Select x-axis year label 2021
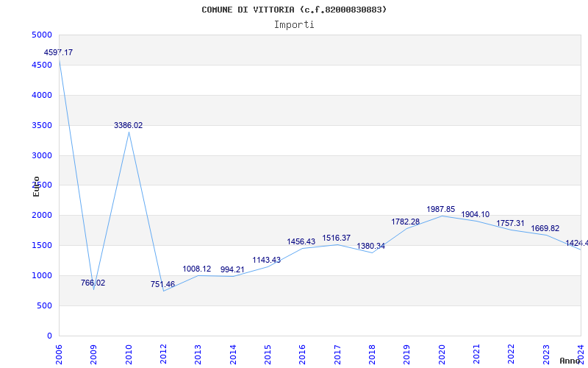 [476, 354]
